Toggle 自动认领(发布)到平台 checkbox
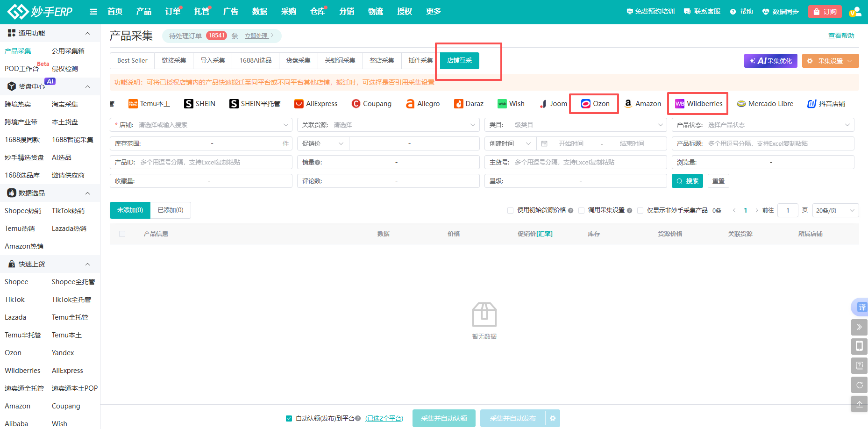Viewport: 868px width, 429px height. (x=289, y=418)
